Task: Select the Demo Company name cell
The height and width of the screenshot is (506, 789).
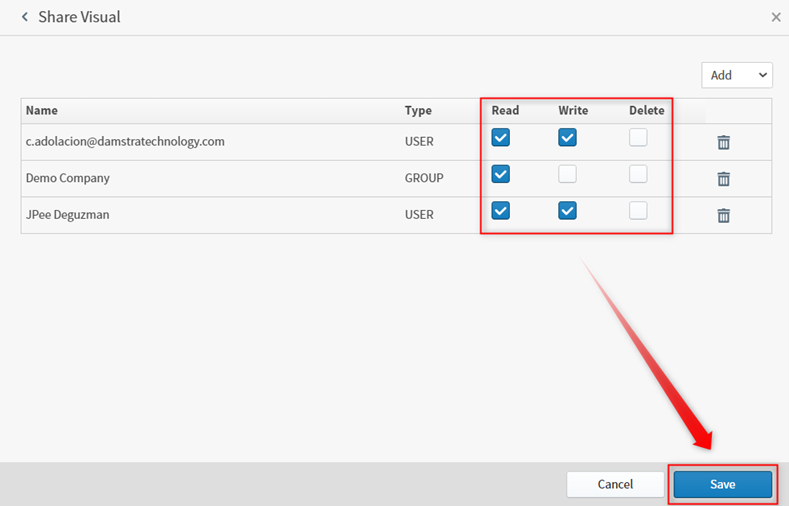Action: pyautogui.click(x=67, y=179)
